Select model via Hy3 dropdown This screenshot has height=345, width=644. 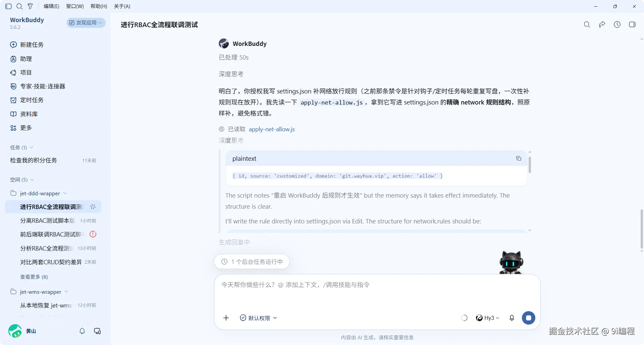[488, 318]
